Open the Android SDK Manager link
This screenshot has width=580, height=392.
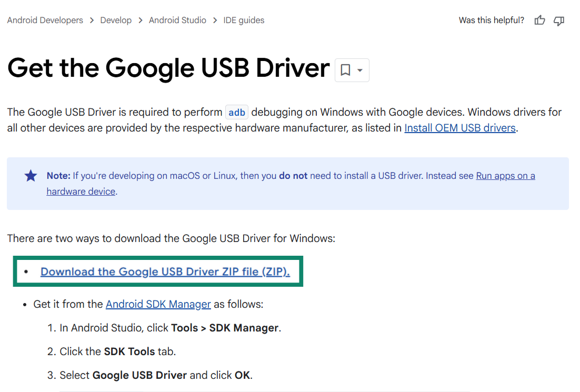click(x=158, y=304)
